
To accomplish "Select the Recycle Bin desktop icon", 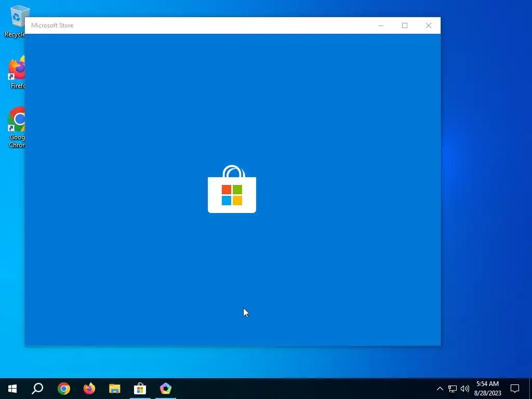I will pos(14,21).
